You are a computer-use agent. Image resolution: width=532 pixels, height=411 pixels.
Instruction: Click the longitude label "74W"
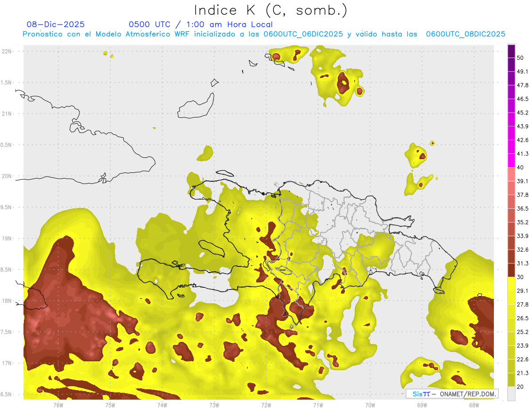pos(162,405)
